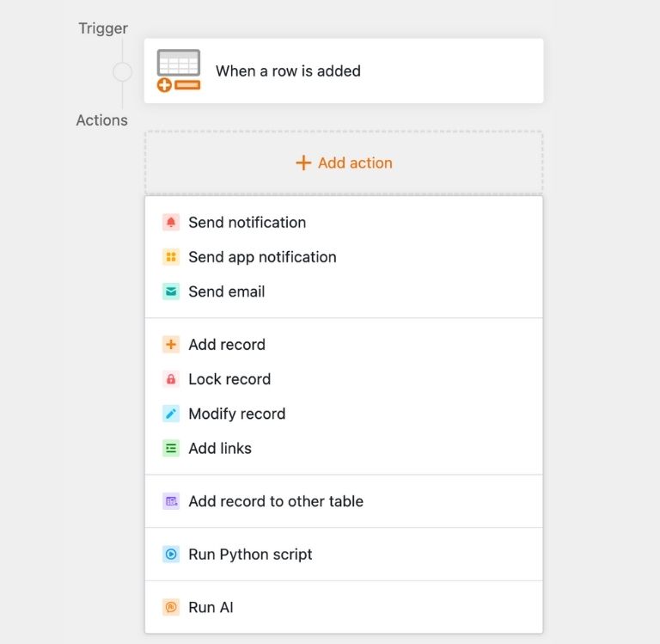
Task: Select the 'Send email' menu label
Action: tap(227, 291)
